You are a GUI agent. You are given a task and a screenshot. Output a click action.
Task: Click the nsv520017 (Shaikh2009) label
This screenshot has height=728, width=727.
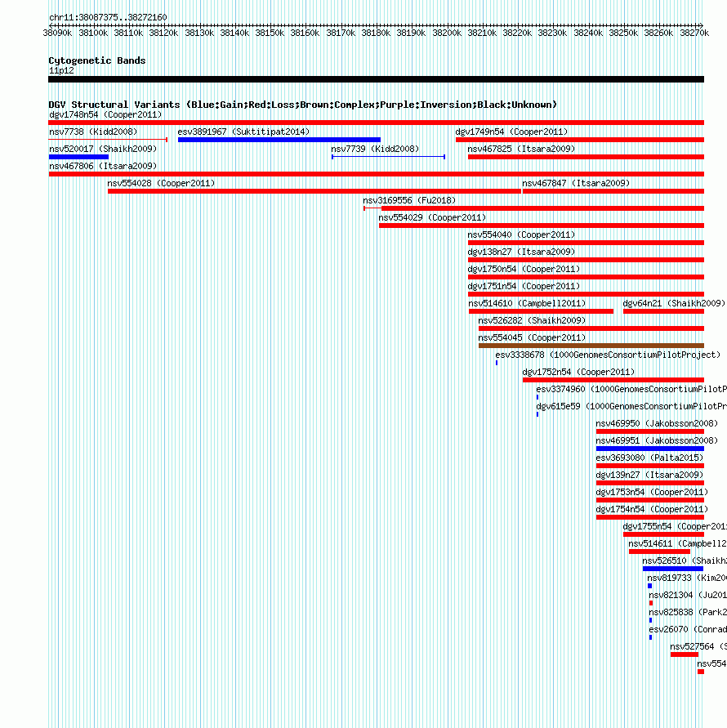[x=103, y=149]
